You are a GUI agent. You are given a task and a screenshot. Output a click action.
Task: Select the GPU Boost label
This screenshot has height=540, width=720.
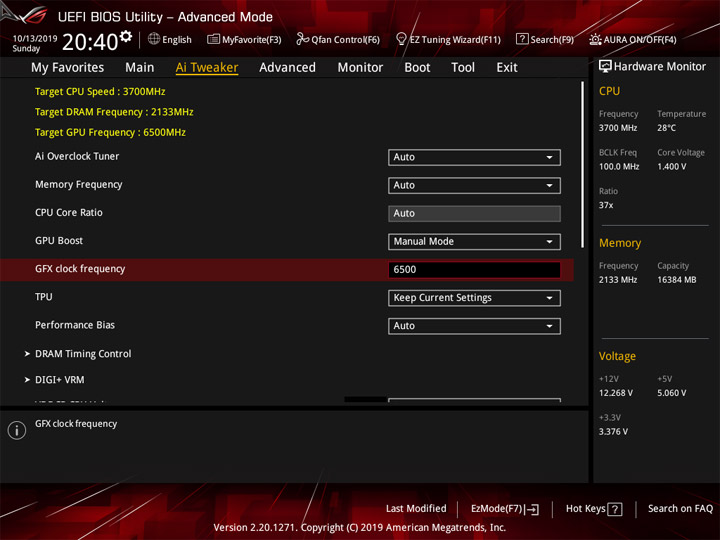[x=59, y=241]
